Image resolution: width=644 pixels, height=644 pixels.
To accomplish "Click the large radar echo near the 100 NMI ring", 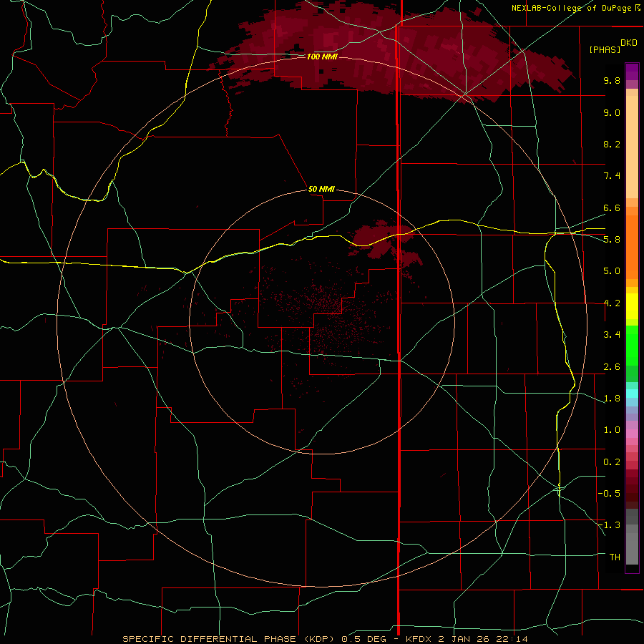I will (390, 52).
